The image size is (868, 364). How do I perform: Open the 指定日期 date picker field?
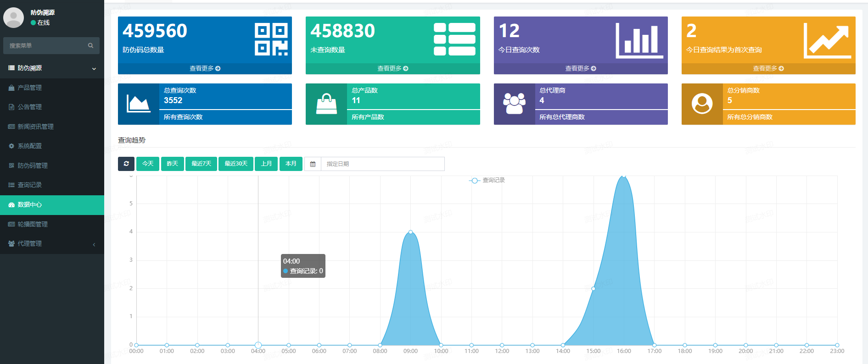382,164
